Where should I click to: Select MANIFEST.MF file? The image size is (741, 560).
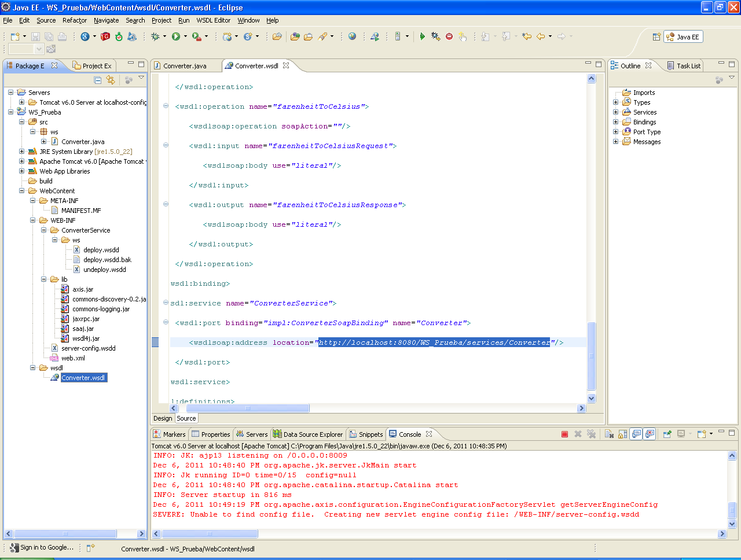[x=81, y=211]
